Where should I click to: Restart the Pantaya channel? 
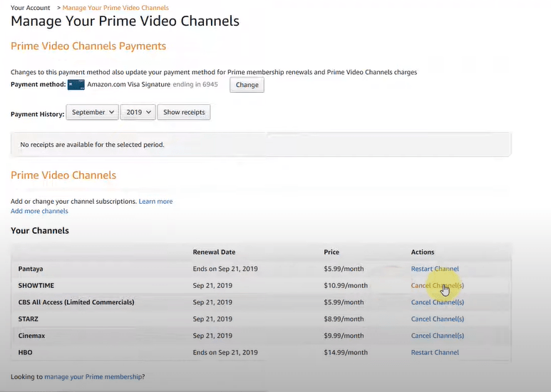point(435,269)
